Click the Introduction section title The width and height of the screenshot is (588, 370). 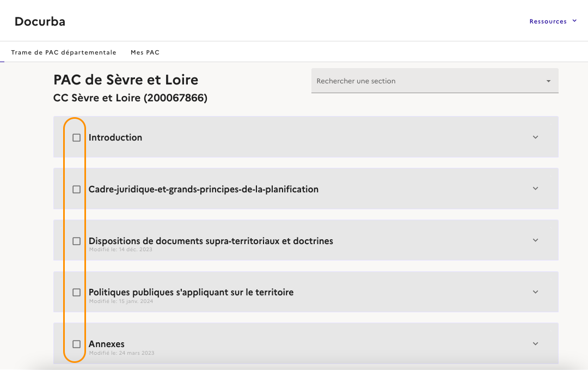[115, 137]
